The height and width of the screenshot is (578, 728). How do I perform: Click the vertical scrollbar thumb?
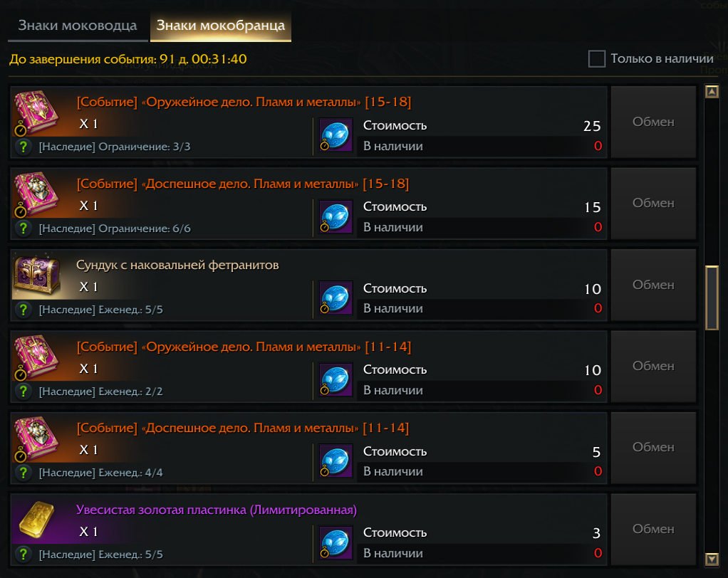711,297
